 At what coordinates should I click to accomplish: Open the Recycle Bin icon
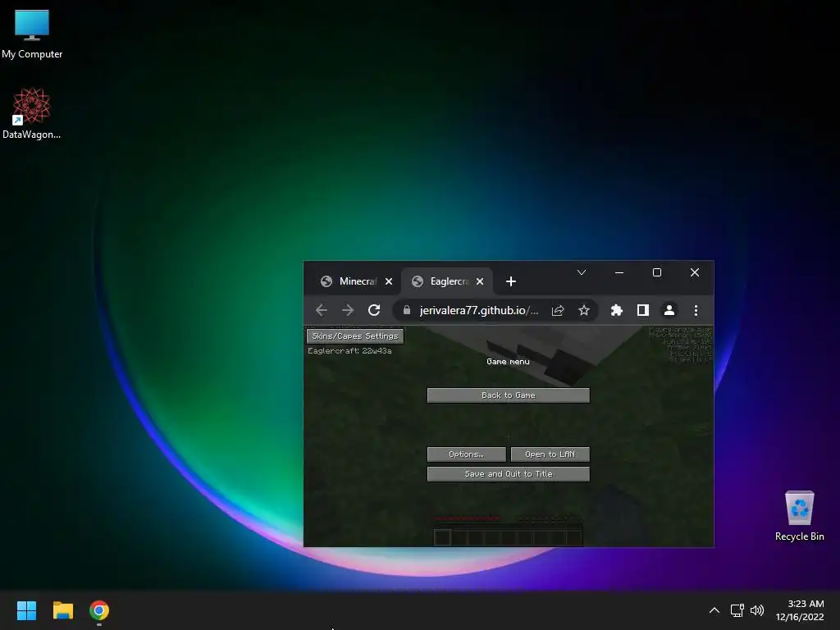[799, 515]
